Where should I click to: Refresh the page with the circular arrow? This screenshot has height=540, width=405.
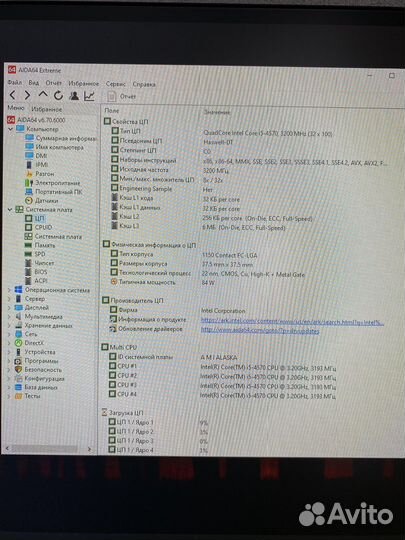58,95
